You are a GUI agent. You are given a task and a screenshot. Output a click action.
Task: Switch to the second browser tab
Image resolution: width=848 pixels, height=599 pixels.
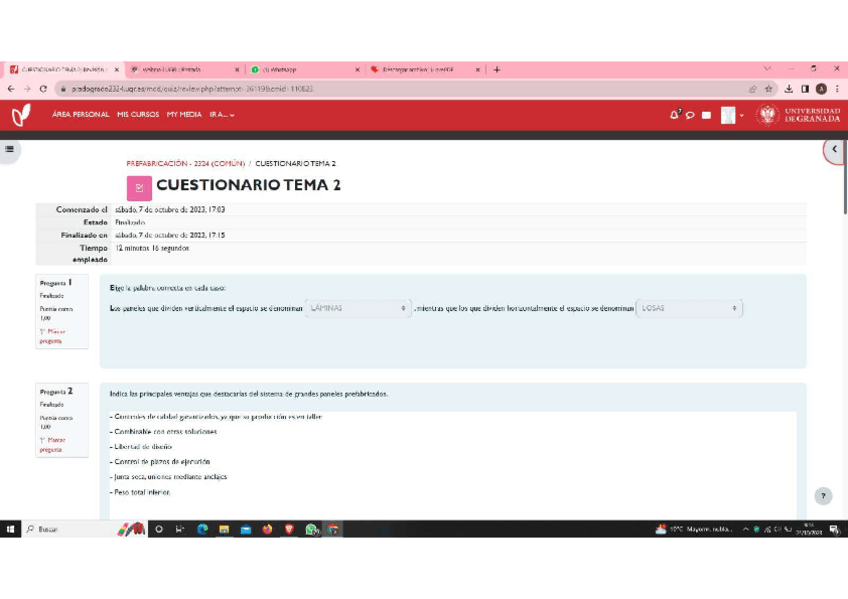[x=184, y=70]
